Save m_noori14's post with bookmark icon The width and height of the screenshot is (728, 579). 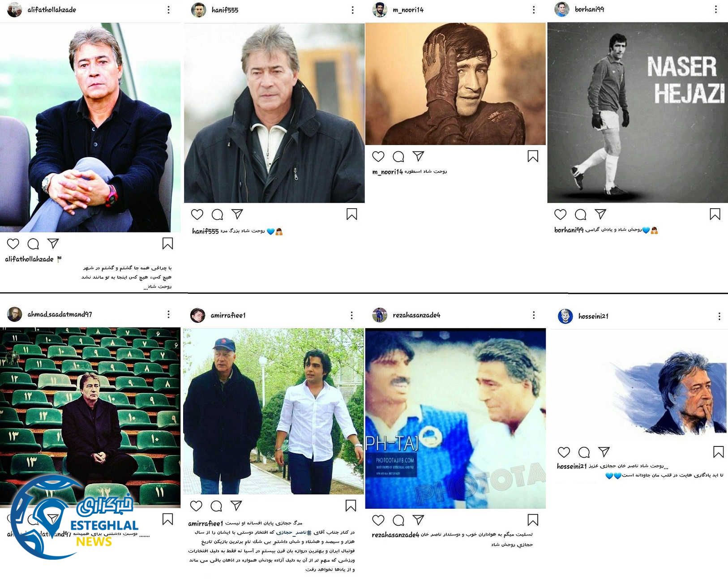(533, 156)
